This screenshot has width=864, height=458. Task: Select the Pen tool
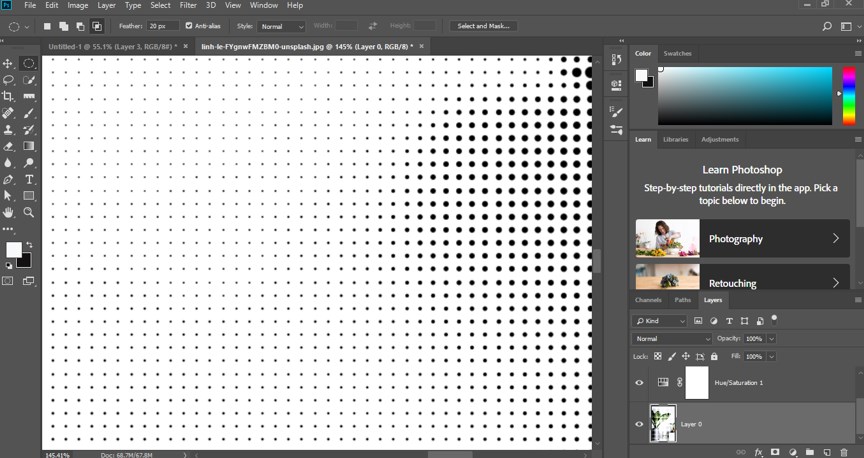8,179
